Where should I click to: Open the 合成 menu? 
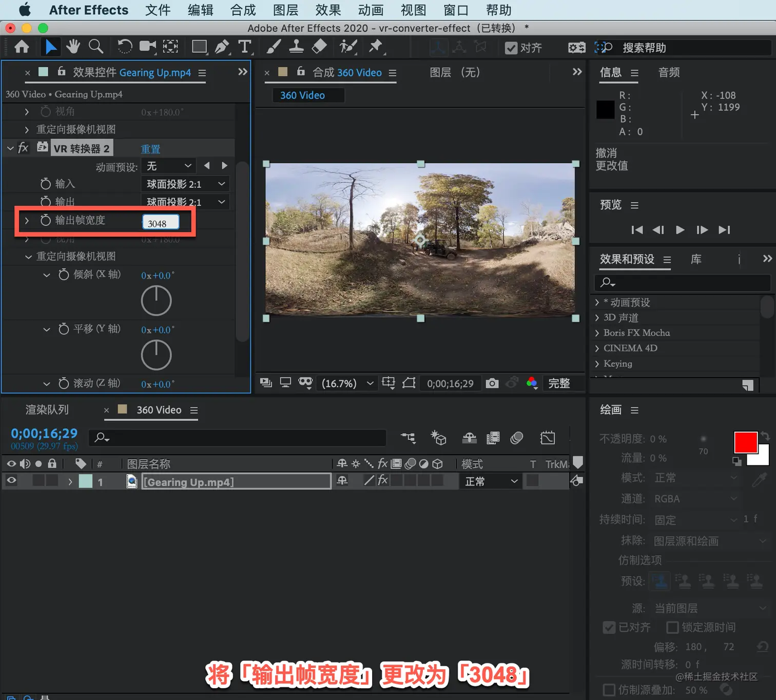(243, 10)
